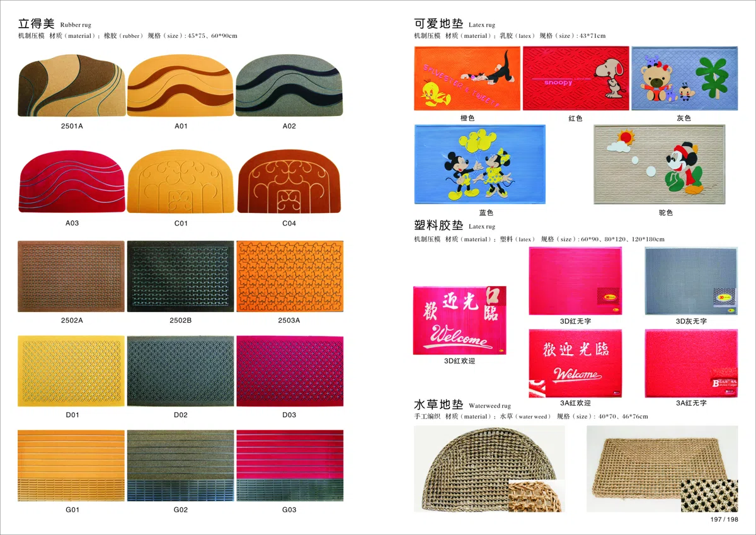Viewport: 756px width, 535px height.
Task: Select the orange 2503A mat image
Action: (x=290, y=277)
